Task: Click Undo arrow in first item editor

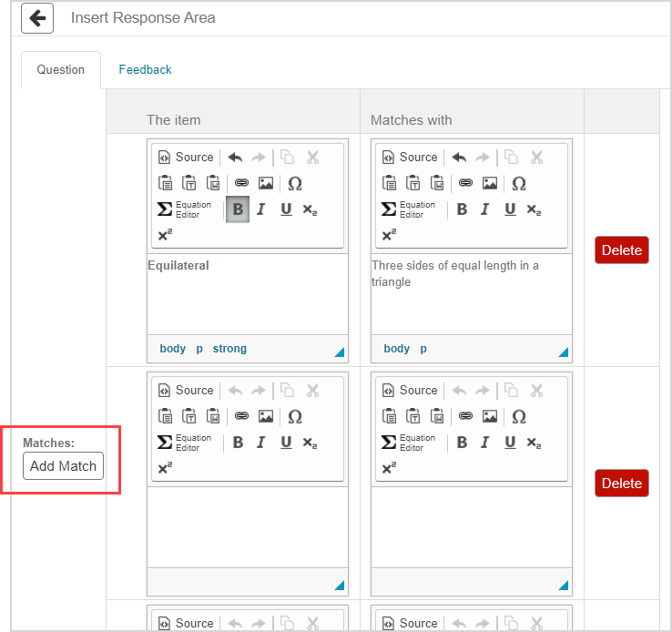Action: tap(235, 158)
